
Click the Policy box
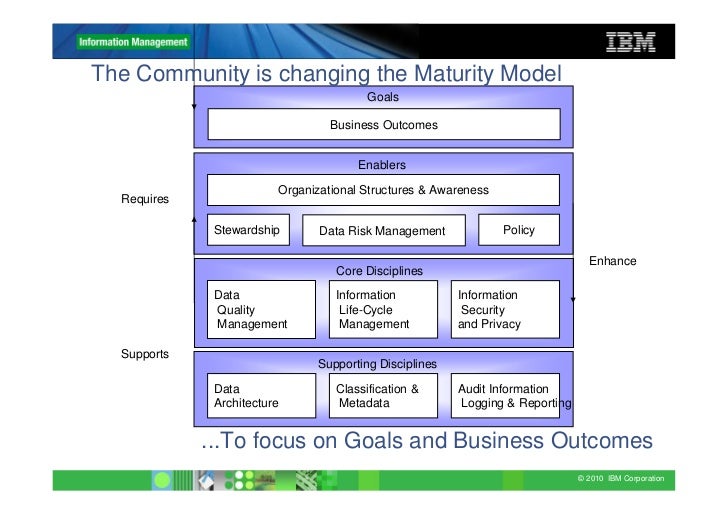tap(519, 230)
